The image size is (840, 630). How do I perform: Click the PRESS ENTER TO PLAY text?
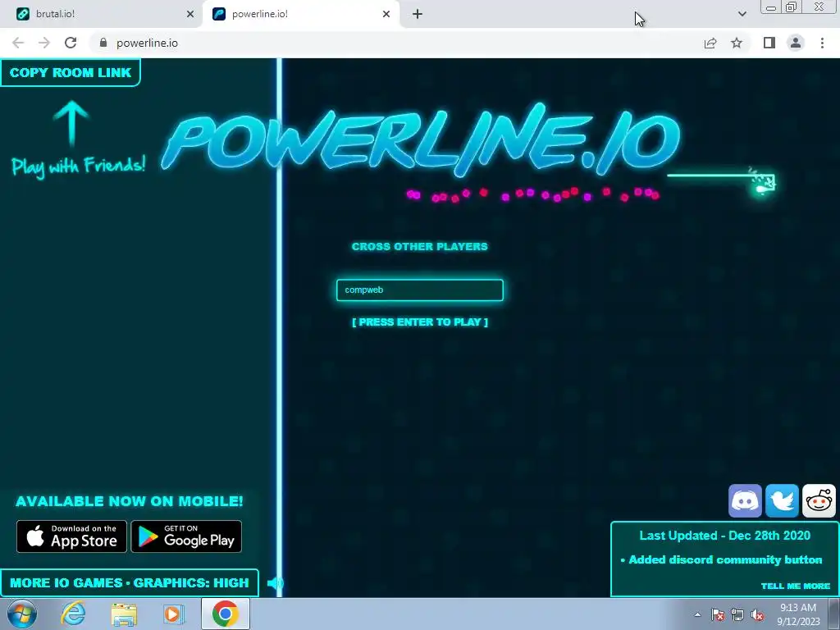pyautogui.click(x=419, y=322)
